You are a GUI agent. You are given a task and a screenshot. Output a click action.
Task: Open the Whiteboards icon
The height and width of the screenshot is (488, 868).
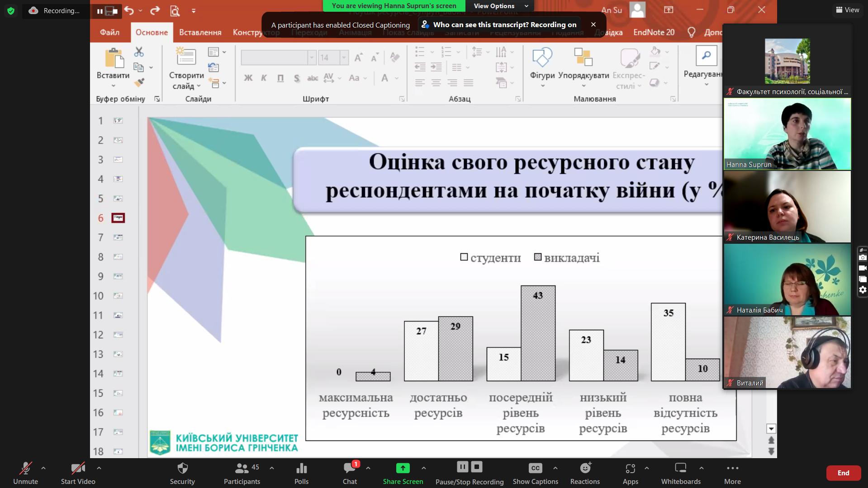point(680,469)
